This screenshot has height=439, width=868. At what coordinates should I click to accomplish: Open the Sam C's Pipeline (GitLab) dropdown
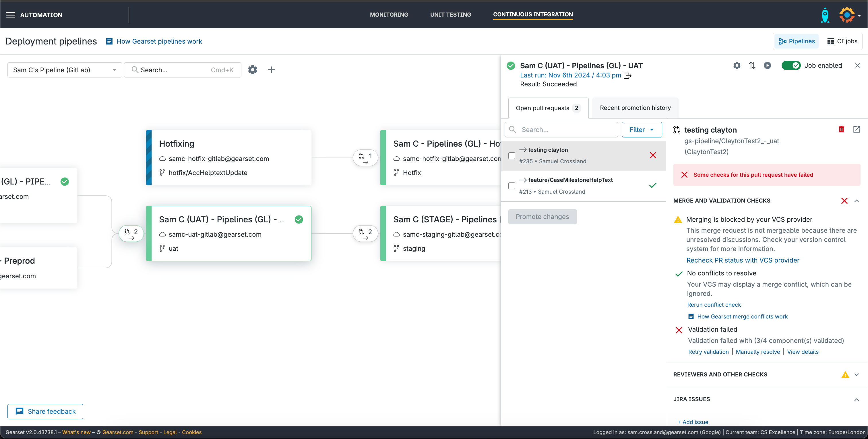64,70
